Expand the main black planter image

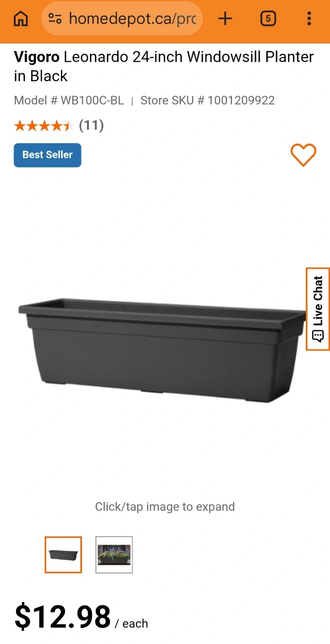coord(163,350)
